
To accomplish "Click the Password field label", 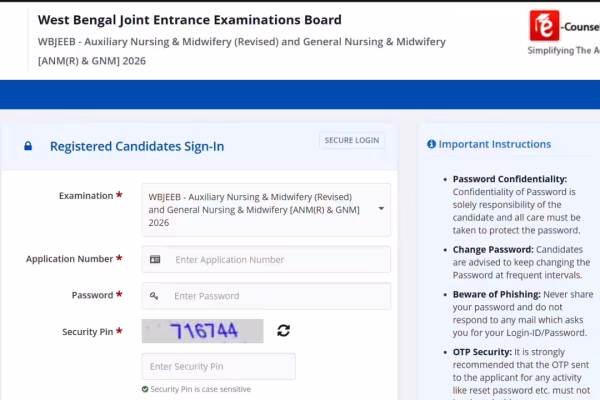I will [x=93, y=295].
